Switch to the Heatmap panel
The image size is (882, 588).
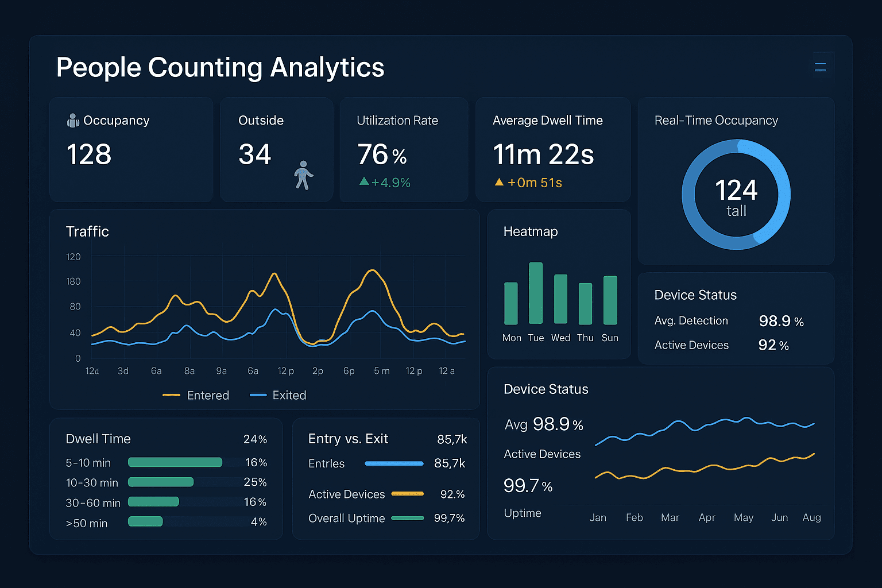click(x=530, y=231)
